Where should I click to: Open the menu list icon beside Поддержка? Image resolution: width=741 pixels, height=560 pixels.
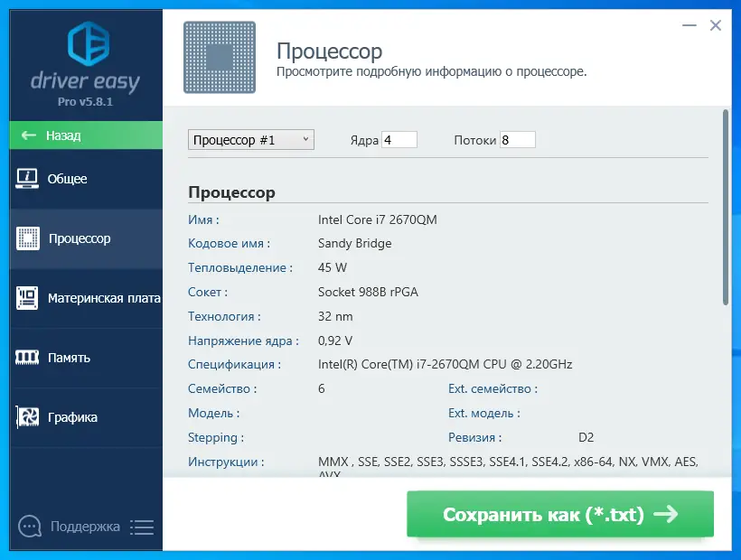[142, 527]
